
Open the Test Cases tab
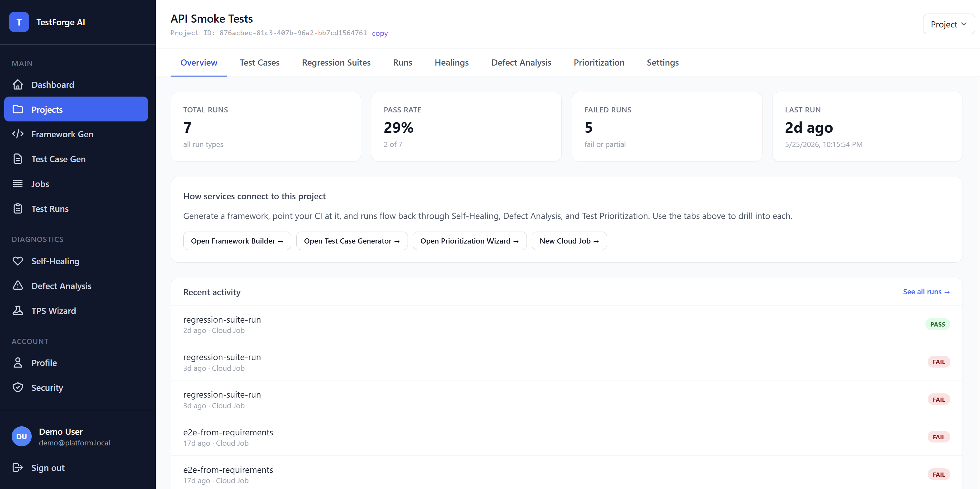click(x=260, y=62)
